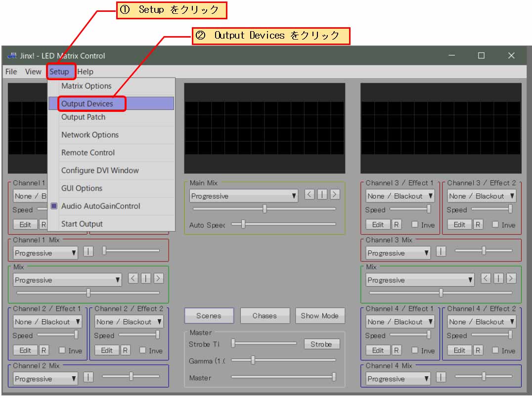Click Channel 3 Effect 1 R button

[397, 225]
